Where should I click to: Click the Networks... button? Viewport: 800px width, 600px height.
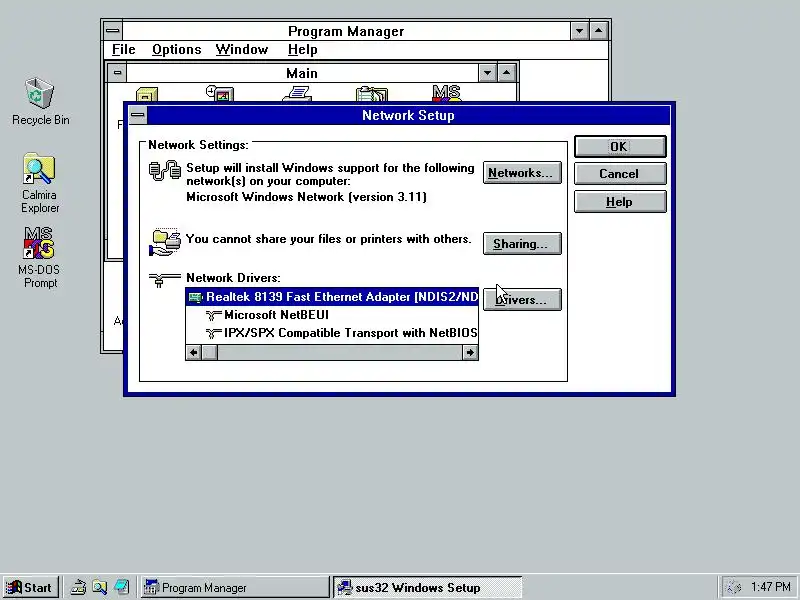click(x=522, y=173)
